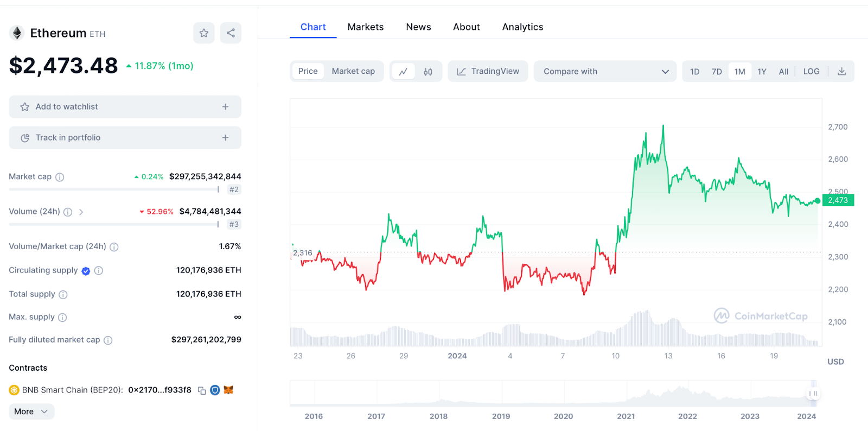Viewport: 868px width, 431px height.
Task: Click the 2,473 current price label on chart
Action: point(838,200)
